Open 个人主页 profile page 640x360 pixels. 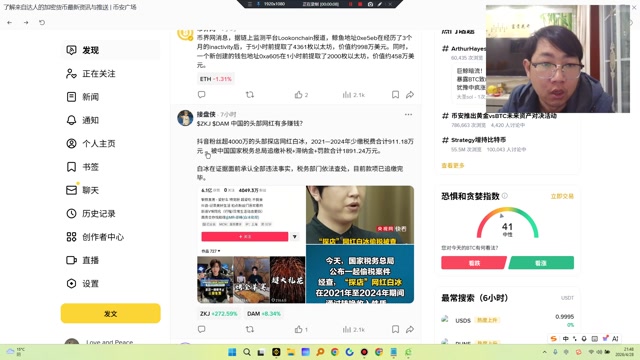coord(110,144)
